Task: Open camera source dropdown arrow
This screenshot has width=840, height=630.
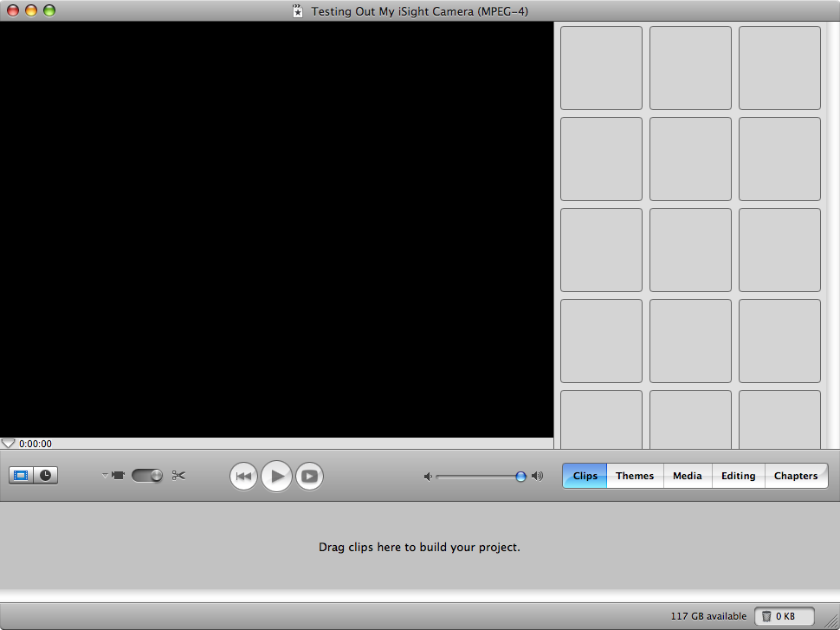Action: click(x=105, y=475)
